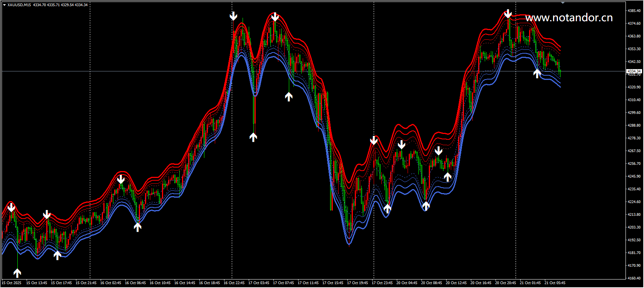Click the 15 Oct 2025 date label
644x288 pixels.
coord(12,283)
